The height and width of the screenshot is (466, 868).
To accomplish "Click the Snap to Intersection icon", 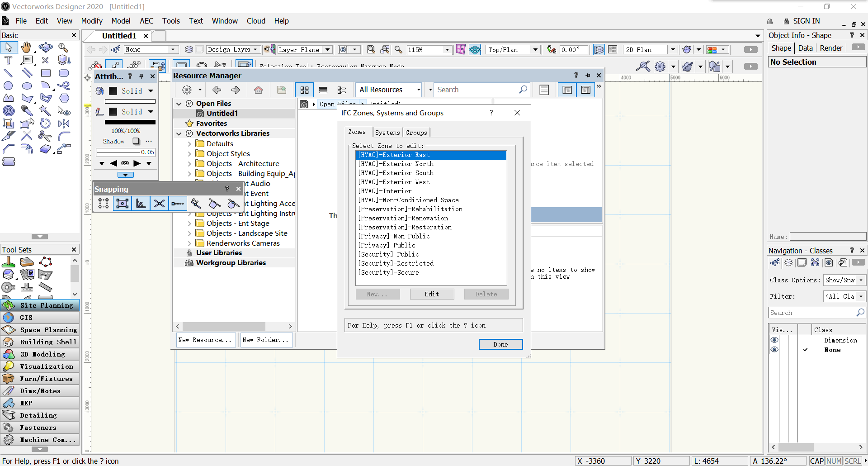I will tap(159, 204).
